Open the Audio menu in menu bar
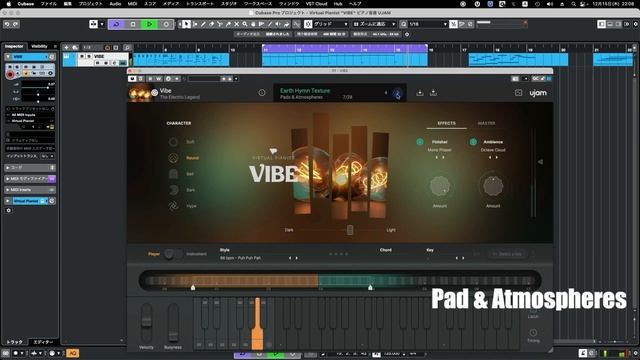 click(x=115, y=4)
